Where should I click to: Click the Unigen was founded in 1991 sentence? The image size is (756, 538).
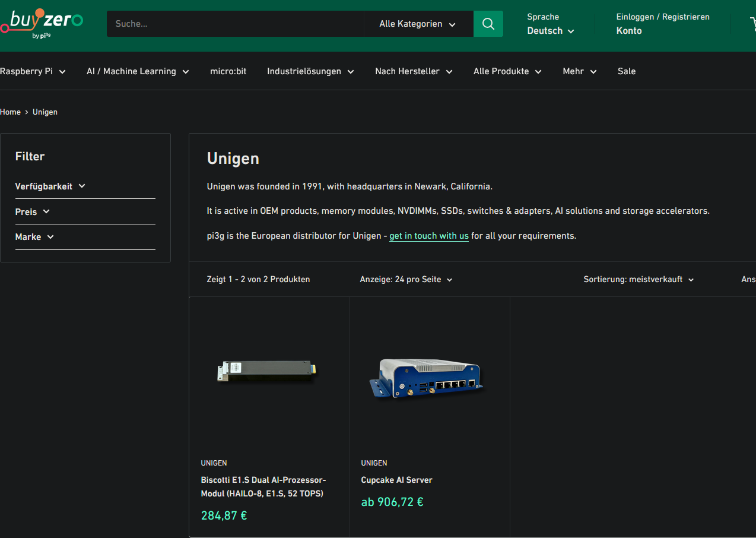350,186
